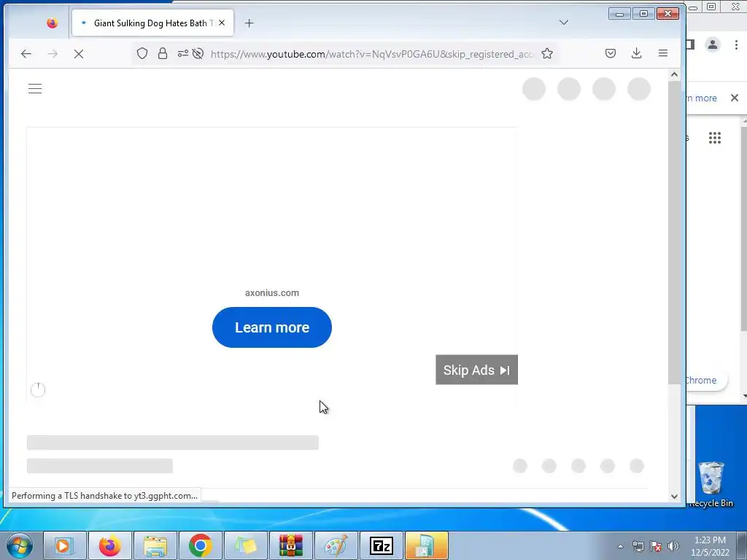The width and height of the screenshot is (747, 560).
Task: Open Windows Explorer from the taskbar
Action: coord(155,545)
